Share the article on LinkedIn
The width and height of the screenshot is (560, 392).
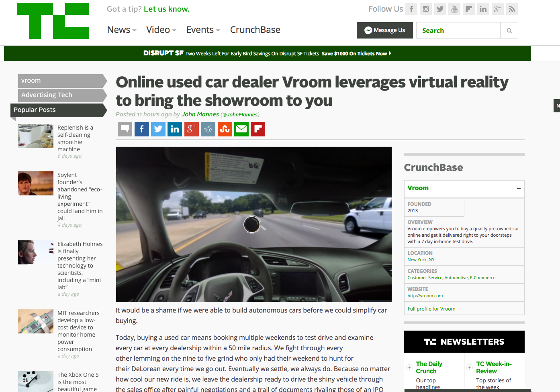click(x=175, y=129)
